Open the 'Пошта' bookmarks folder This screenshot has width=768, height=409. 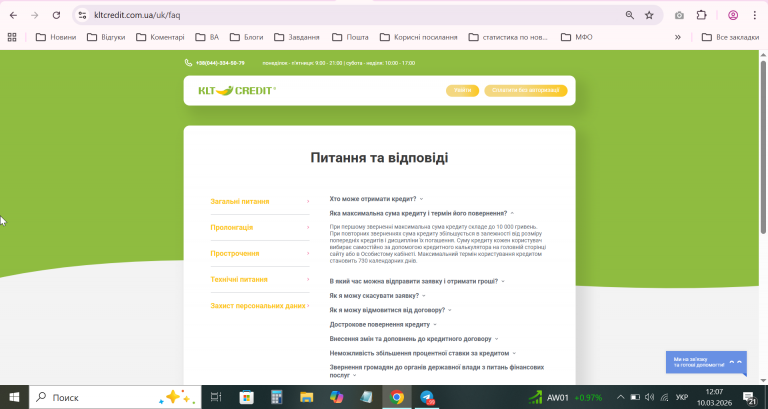pyautogui.click(x=350, y=37)
